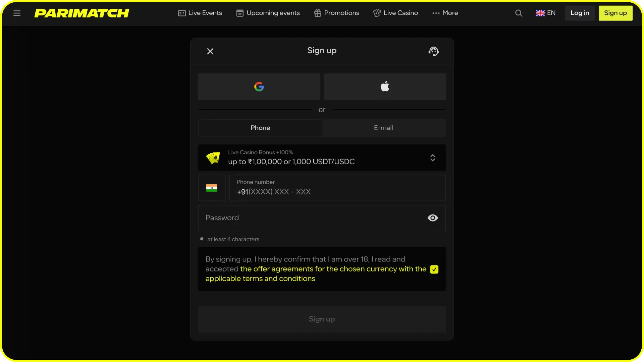Open offer agreements and terms link

(x=316, y=274)
